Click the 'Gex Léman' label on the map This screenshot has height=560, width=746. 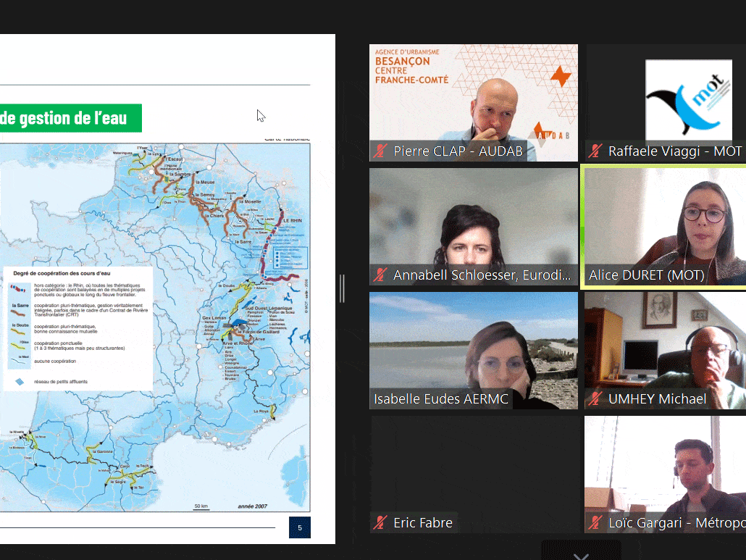pos(214,318)
